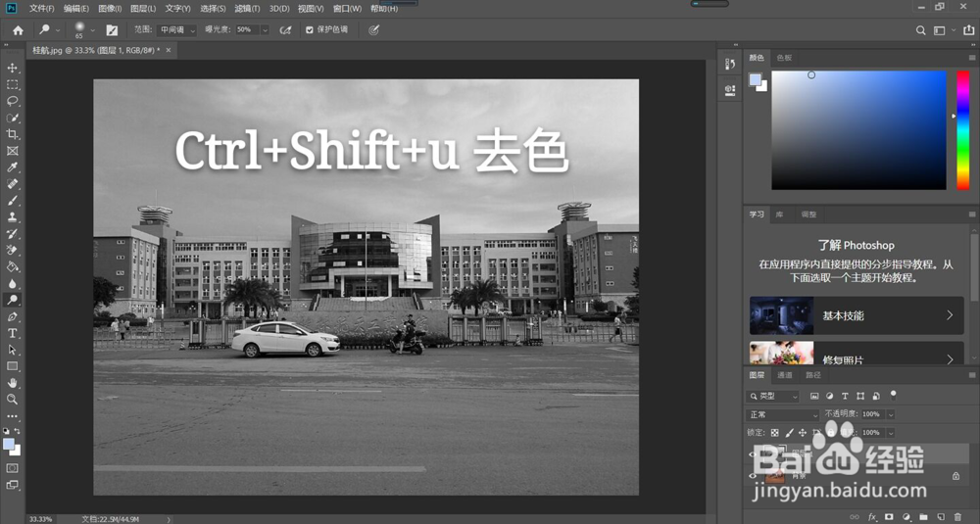Select the Blur tool
Image resolution: width=980 pixels, height=524 pixels.
(x=12, y=283)
